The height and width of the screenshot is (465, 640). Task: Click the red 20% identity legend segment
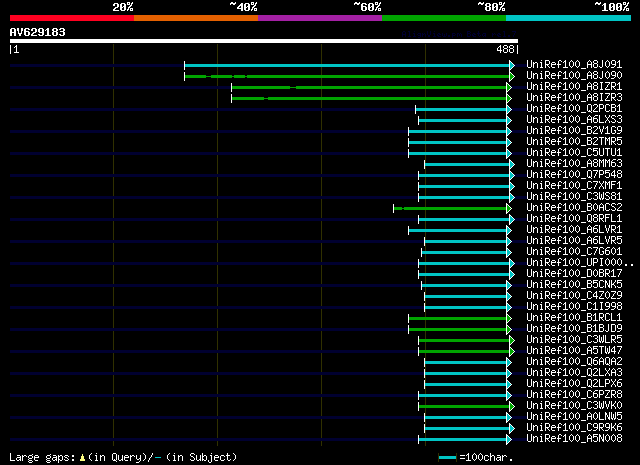tap(72, 18)
